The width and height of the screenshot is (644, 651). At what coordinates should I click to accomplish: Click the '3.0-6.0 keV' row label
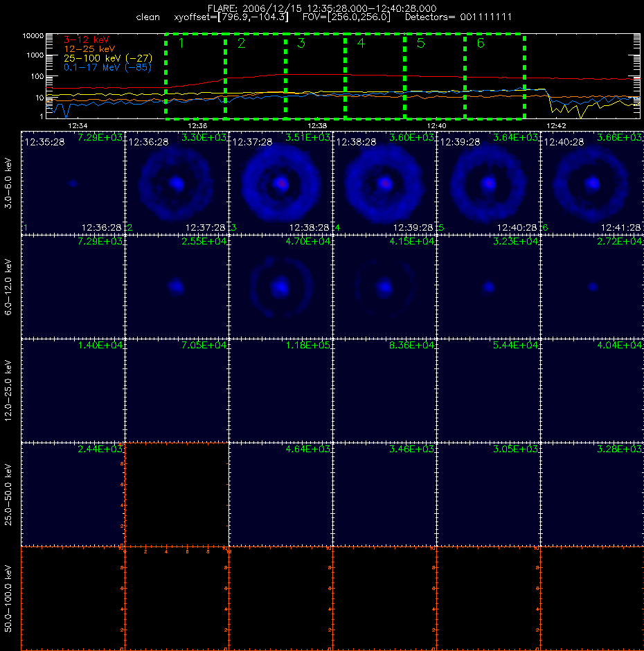tap(8, 183)
